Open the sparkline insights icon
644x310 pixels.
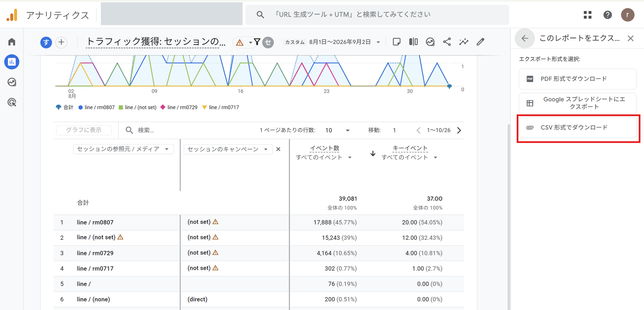click(x=464, y=42)
